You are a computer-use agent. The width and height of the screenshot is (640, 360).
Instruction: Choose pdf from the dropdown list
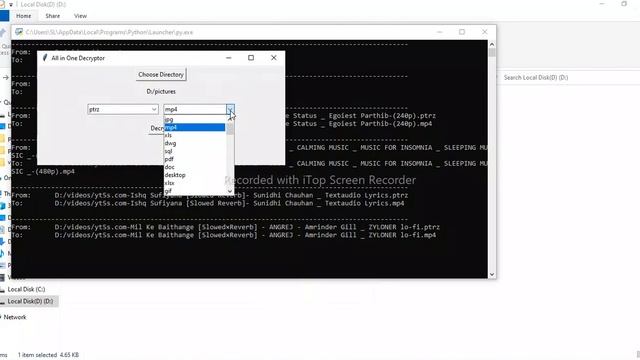(195, 159)
